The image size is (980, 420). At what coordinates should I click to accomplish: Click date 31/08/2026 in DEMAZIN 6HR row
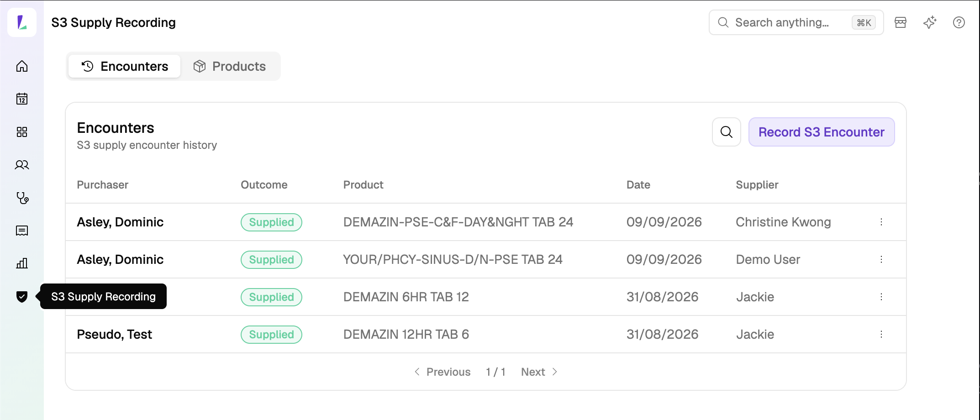pos(662,297)
